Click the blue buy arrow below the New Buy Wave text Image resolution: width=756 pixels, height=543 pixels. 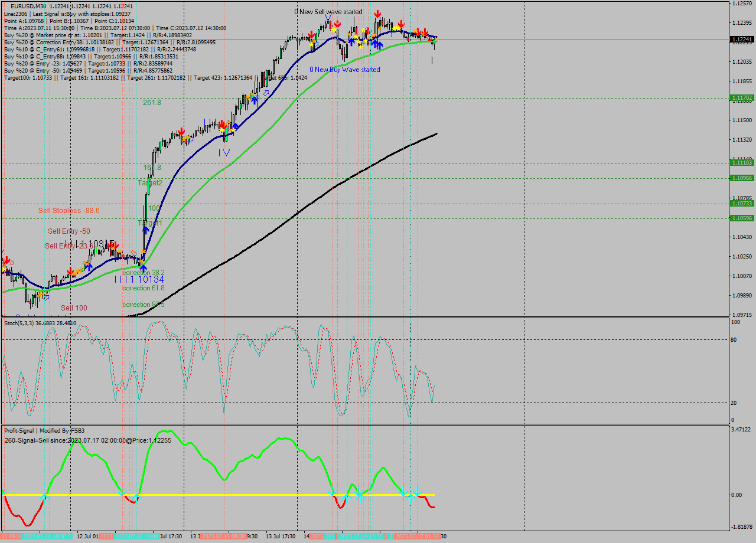[x=376, y=45]
